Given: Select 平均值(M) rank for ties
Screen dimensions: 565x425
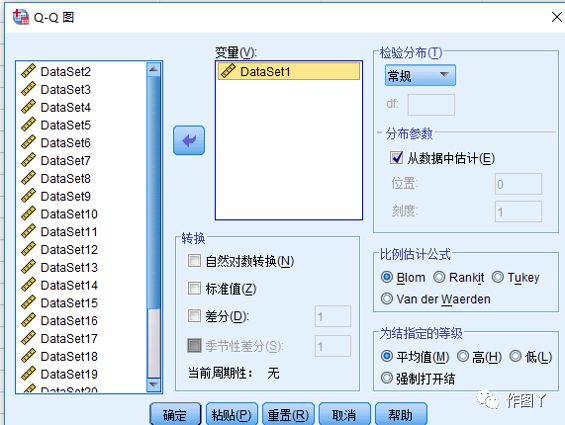Looking at the screenshot, I should pyautogui.click(x=387, y=357).
